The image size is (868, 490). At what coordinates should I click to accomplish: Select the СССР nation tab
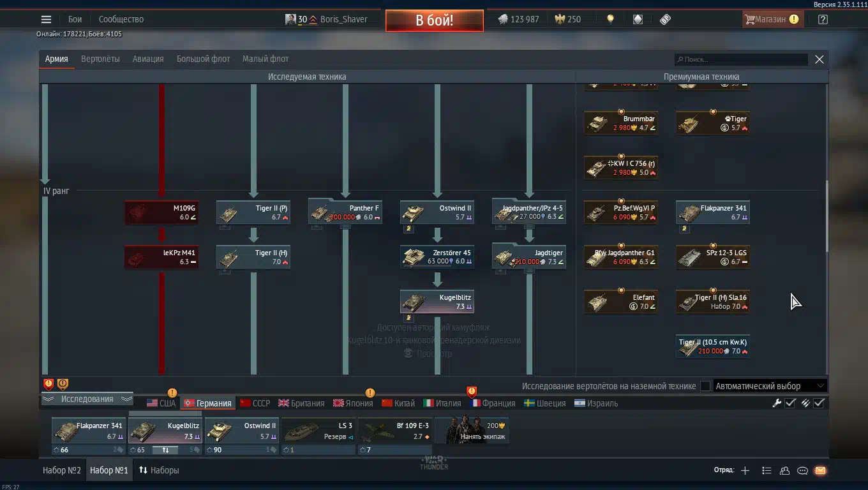click(255, 403)
